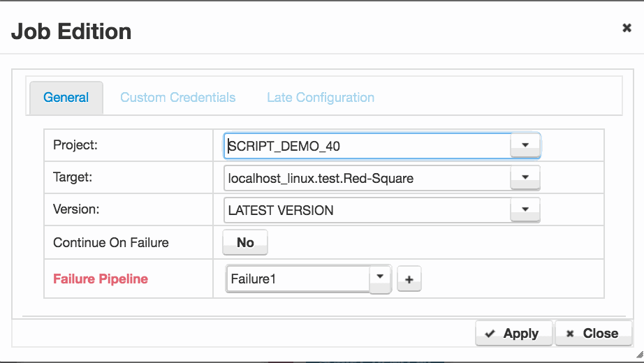Focus the SCRIPT_DEMO_40 project field

pyautogui.click(x=367, y=146)
